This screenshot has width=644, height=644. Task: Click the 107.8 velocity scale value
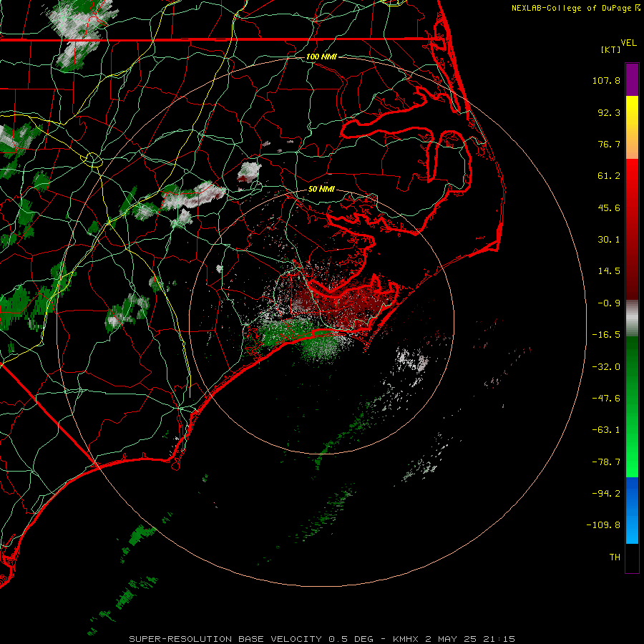pos(606,80)
